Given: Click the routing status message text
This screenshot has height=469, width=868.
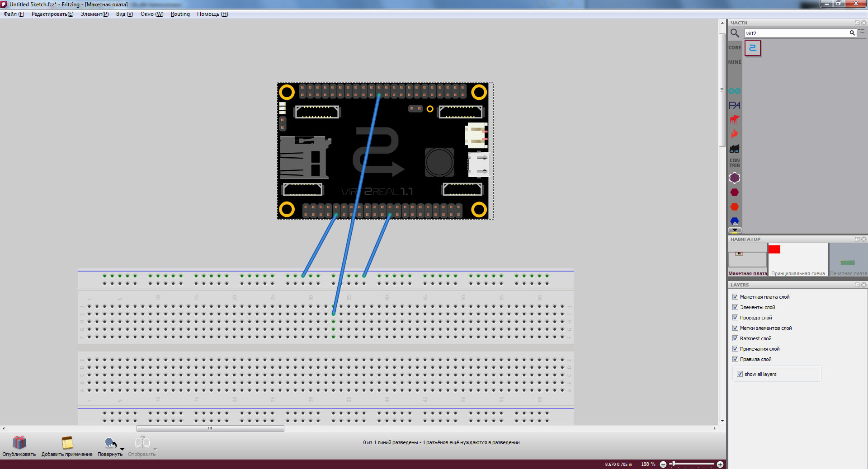Looking at the screenshot, I should 441,442.
